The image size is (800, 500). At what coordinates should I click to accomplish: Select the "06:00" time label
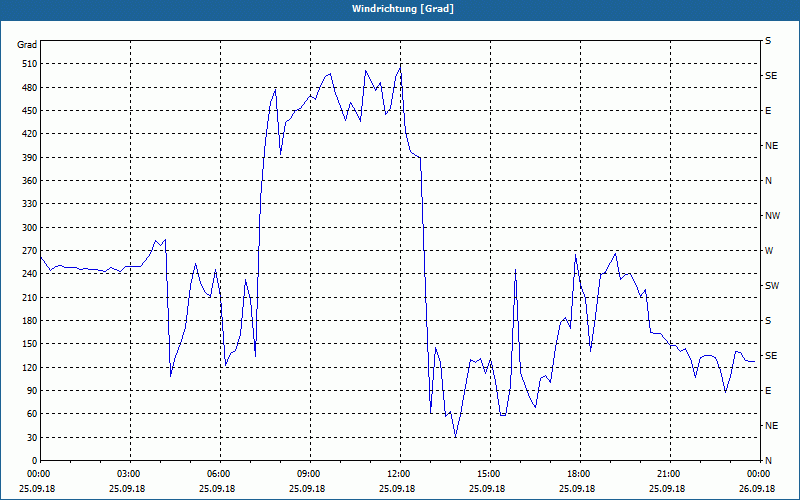coord(217,474)
